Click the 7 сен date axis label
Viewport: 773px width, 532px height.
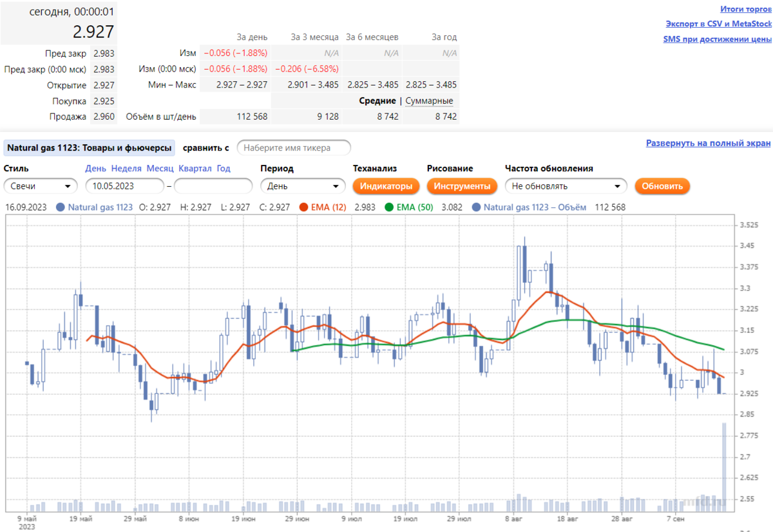coord(676,518)
